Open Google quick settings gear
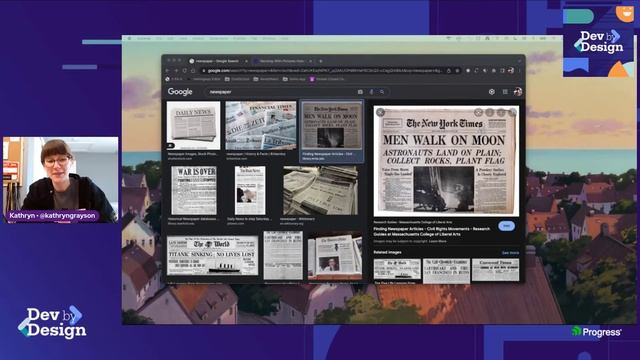The height and width of the screenshot is (360, 640). tap(491, 92)
